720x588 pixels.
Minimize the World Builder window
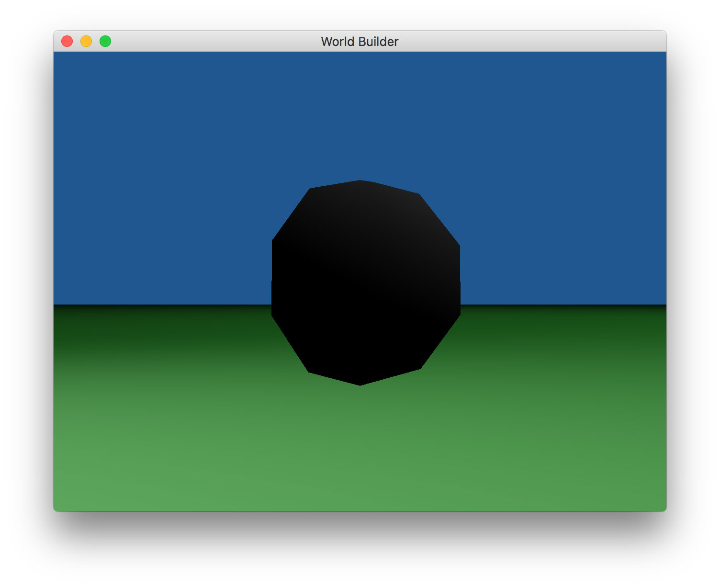86,41
